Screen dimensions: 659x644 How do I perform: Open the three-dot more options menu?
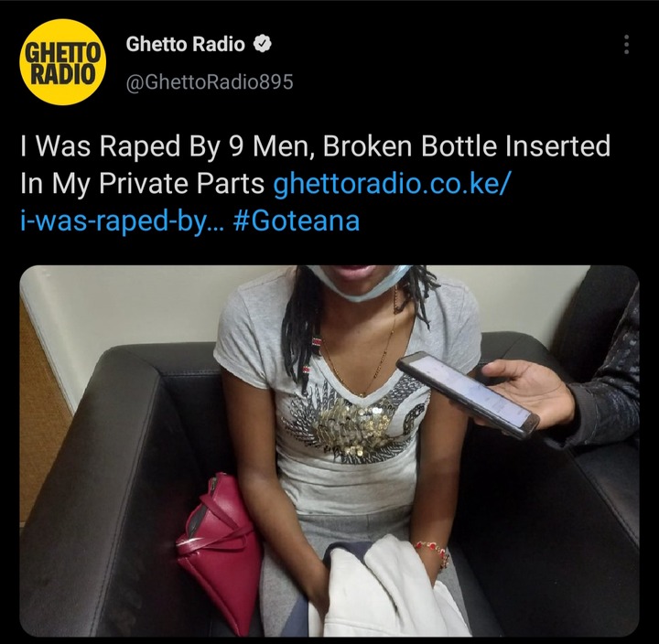626,45
